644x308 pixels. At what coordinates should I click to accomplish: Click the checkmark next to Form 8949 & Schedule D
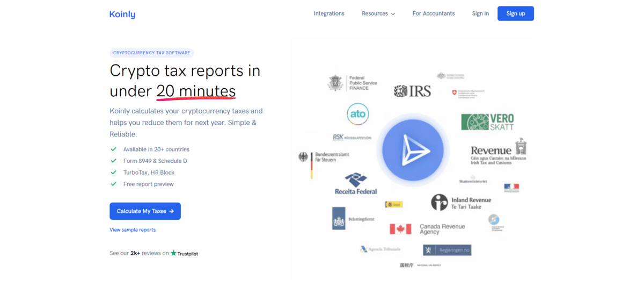point(113,161)
